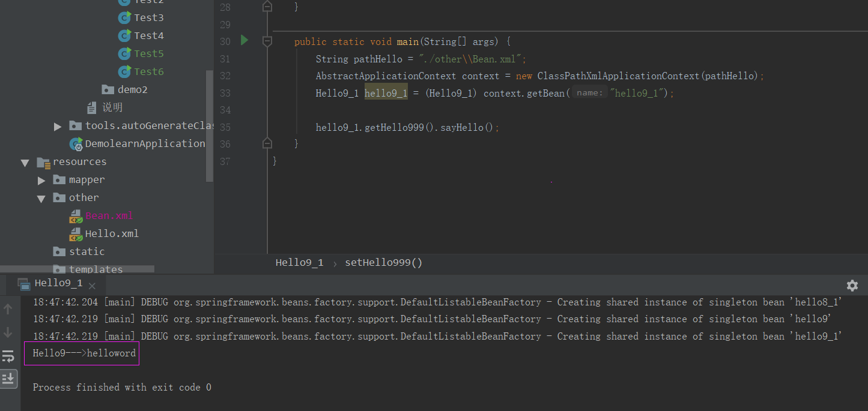Toggle fold end marker at line 36
This screenshot has width=868, height=411.
(267, 143)
